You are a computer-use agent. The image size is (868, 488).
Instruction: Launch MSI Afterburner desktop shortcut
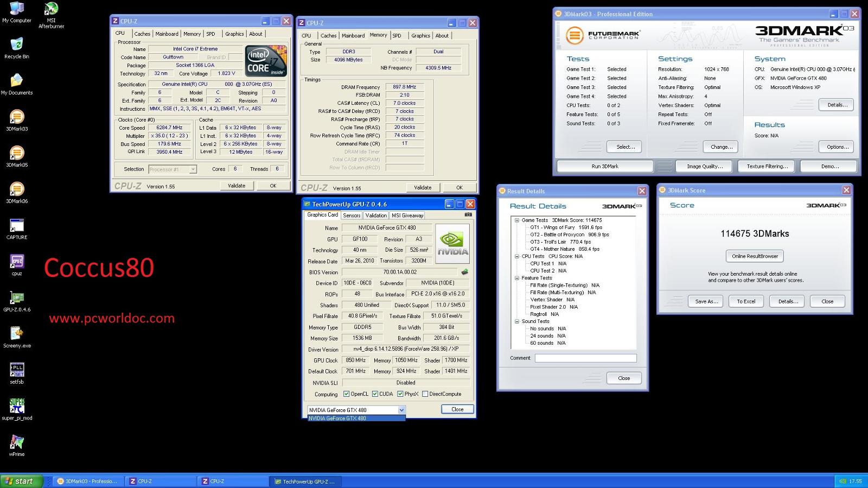51,15
